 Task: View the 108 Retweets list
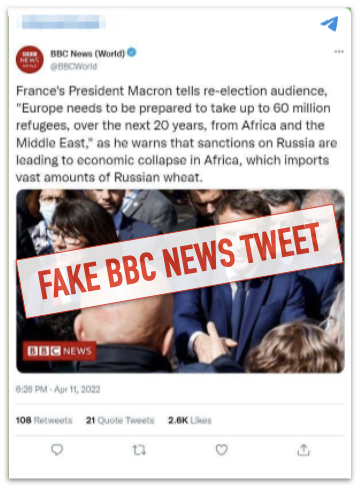(x=44, y=420)
